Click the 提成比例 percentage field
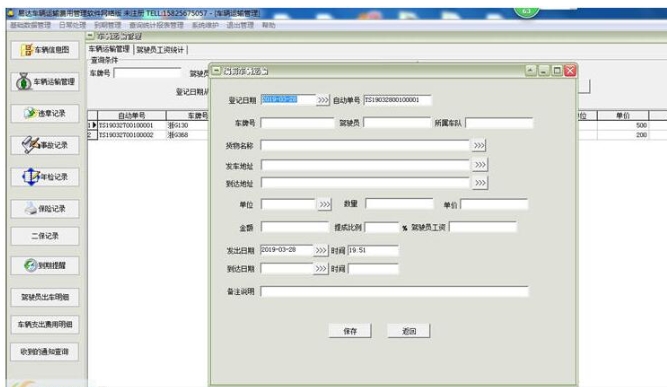Image resolution: width=667 pixels, height=387 pixels. pos(382,228)
